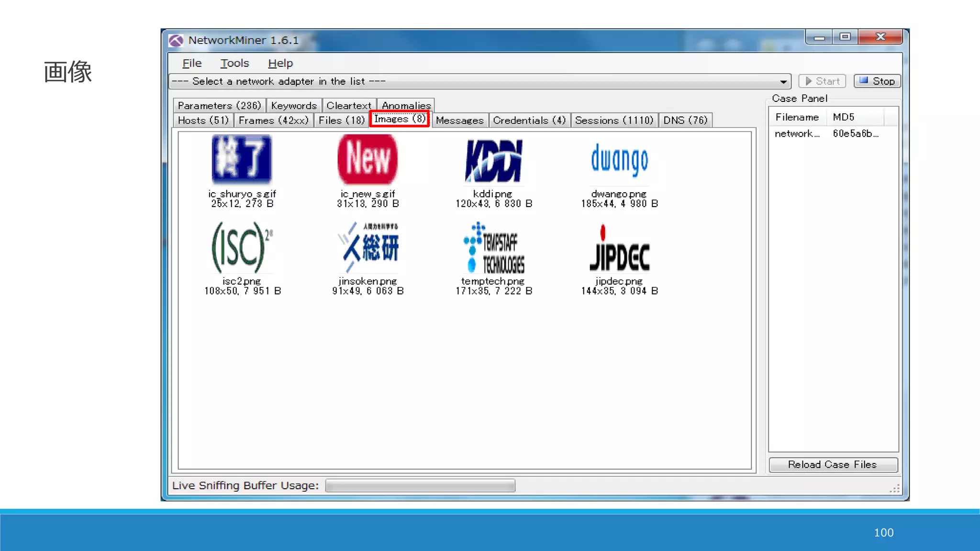This screenshot has width=980, height=551.
Task: Open the File menu
Action: (192, 64)
